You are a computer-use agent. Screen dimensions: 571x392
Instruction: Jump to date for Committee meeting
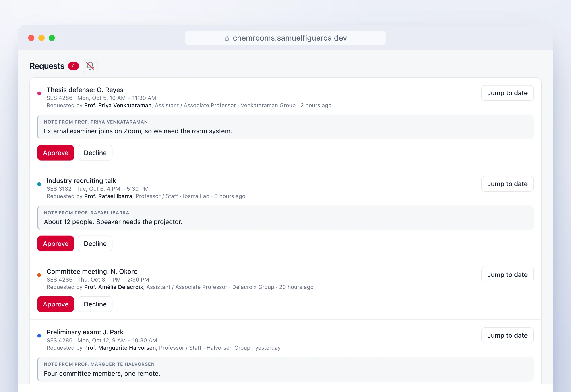coord(507,275)
